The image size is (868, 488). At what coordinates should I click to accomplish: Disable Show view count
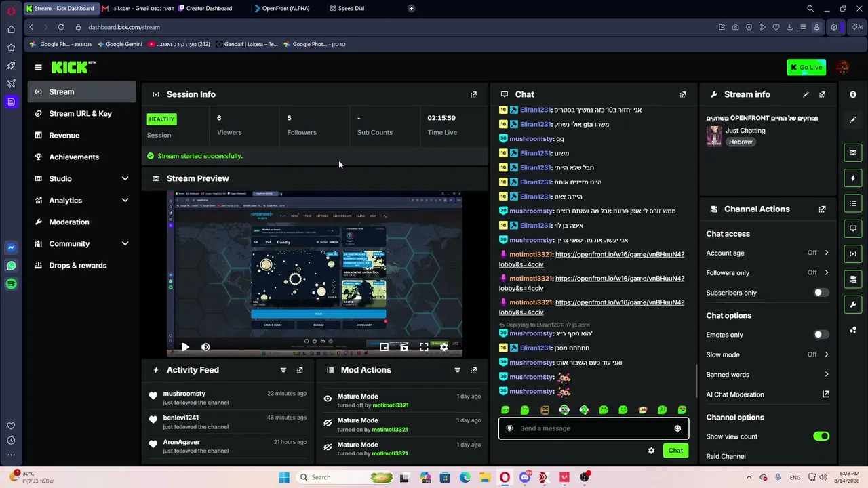821,436
